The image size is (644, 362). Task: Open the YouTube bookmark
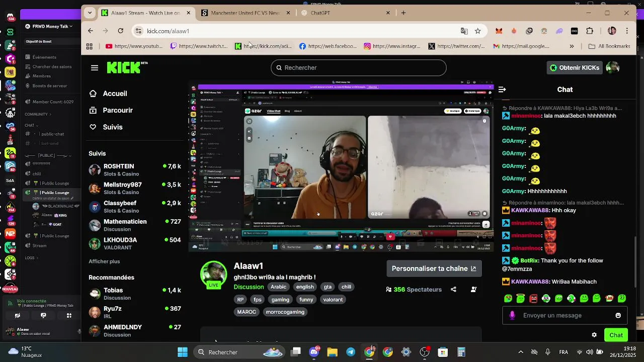click(134, 46)
